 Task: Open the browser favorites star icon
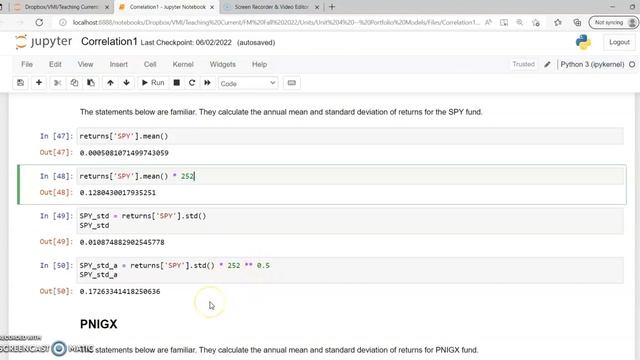pyautogui.click(x=558, y=22)
